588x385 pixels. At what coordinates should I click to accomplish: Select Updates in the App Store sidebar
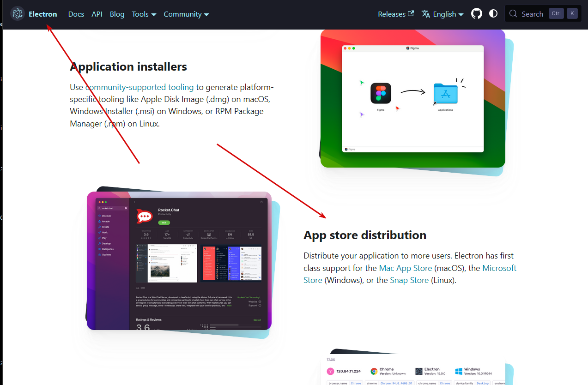[x=104, y=254]
